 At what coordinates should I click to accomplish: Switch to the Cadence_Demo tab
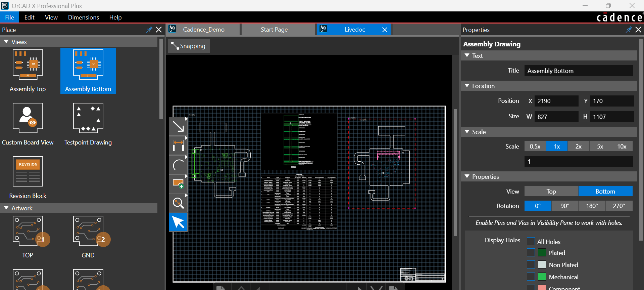pos(203,30)
